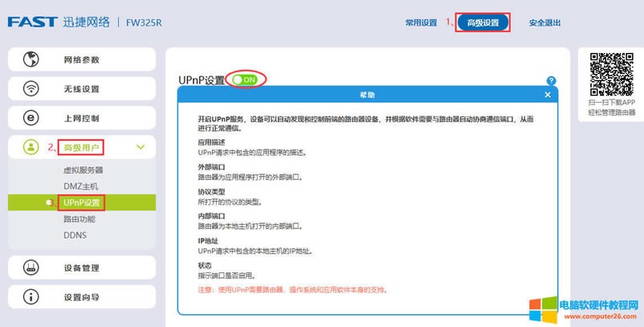The image size is (644, 327).
Task: Open the DDNS settings item
Action: (75, 235)
